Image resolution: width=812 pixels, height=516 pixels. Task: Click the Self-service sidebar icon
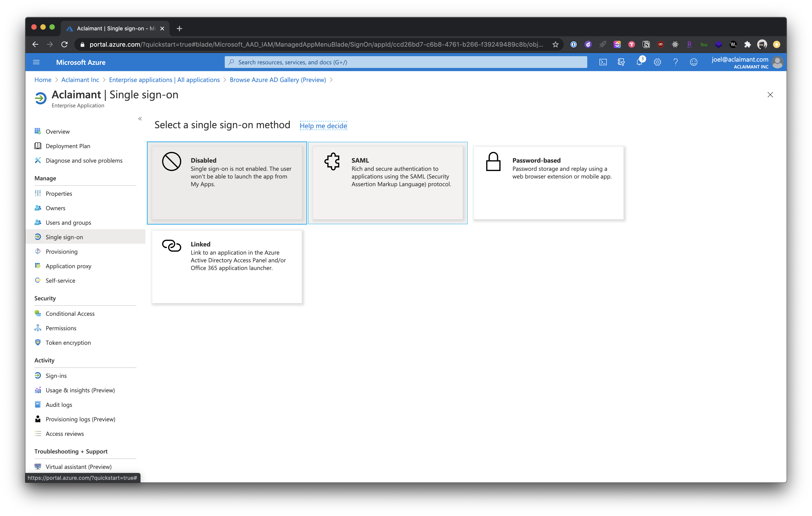[38, 280]
